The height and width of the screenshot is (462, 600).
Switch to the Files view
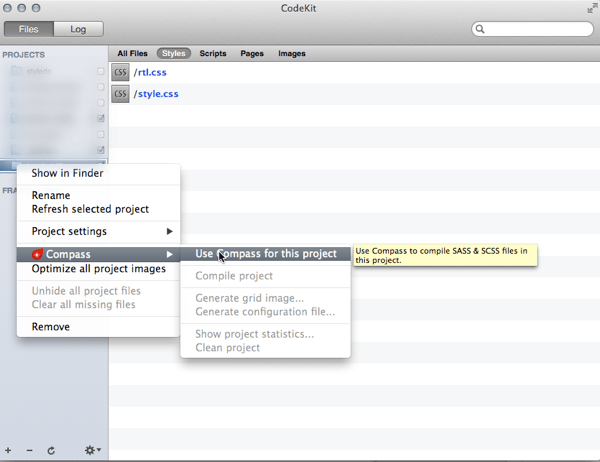point(29,29)
